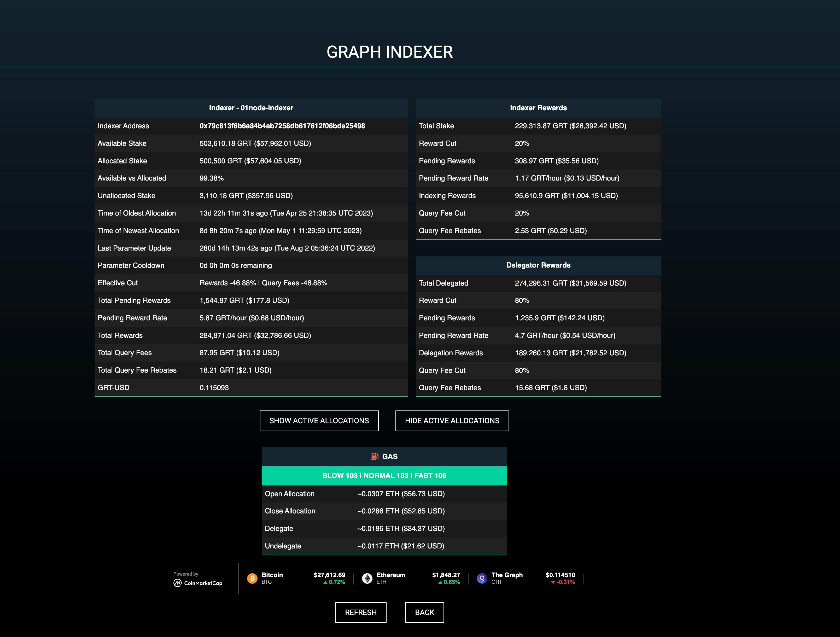Click the Show Active Allocations button

pyautogui.click(x=319, y=420)
